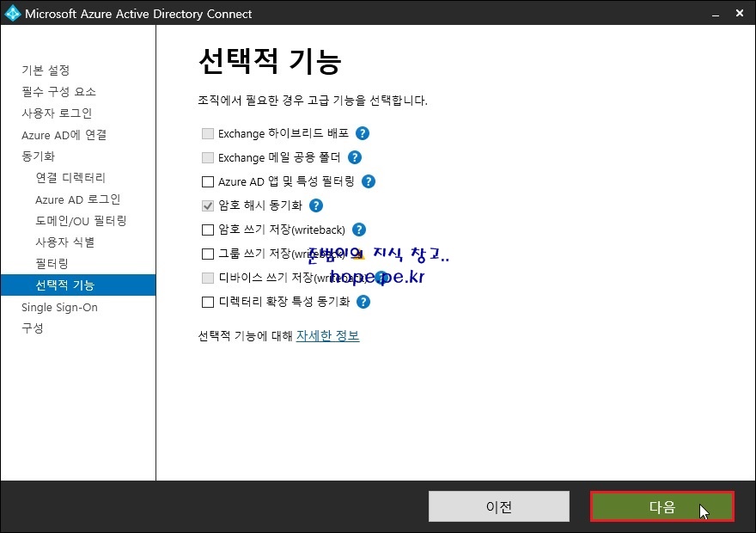The image size is (756, 533).
Task: Select 사용자 식별 sub-step
Action: (65, 242)
